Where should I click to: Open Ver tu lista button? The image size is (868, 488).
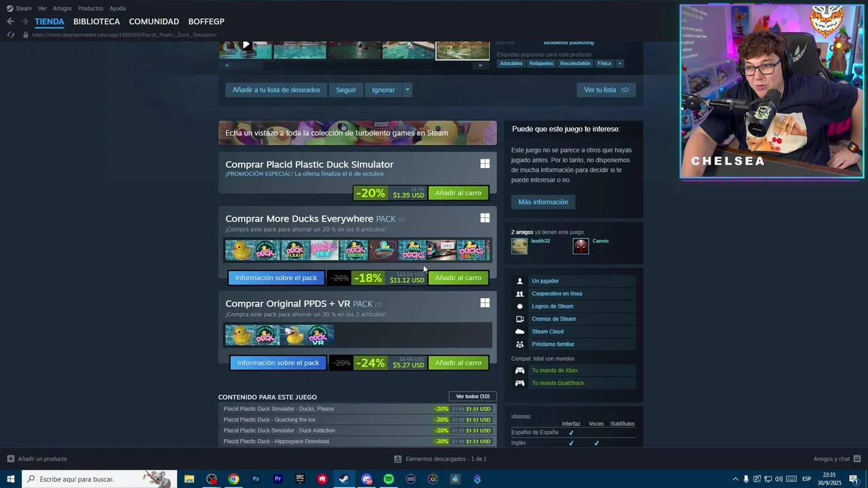606,89
